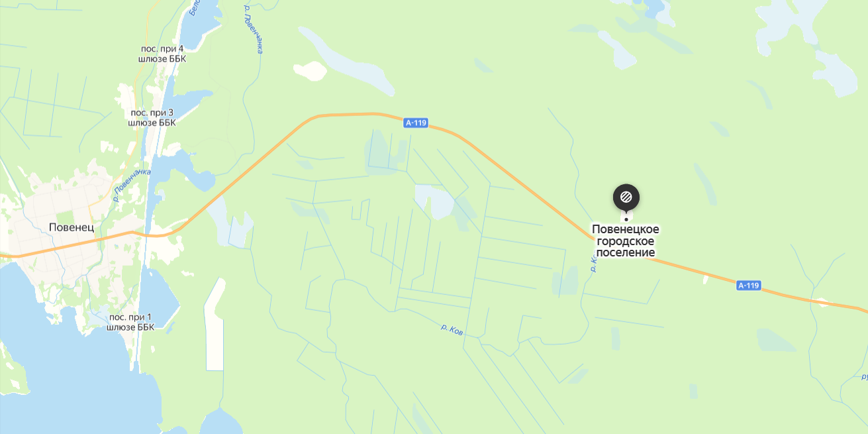Image resolution: width=868 pixels, height=434 pixels.
Task: Click the р. Ков river label
Action: 452,329
